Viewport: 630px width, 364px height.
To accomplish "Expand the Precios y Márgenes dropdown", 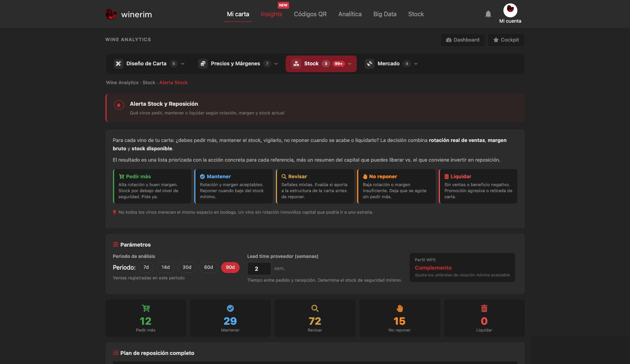I will coord(276,64).
